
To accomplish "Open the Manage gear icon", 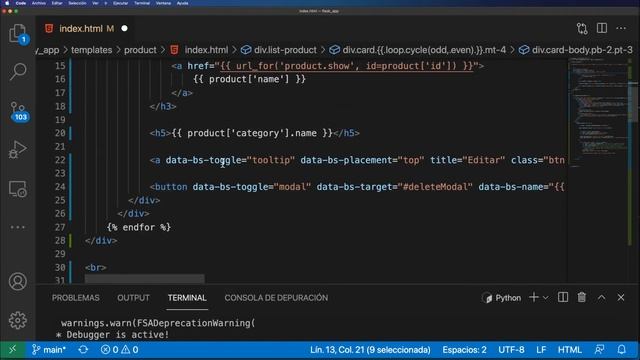I will click(x=18, y=320).
